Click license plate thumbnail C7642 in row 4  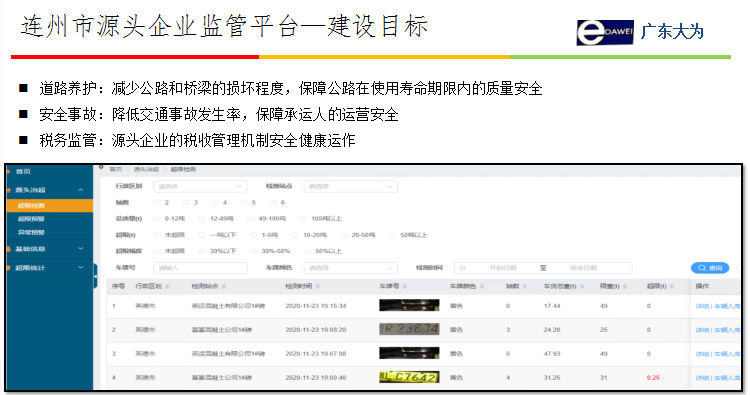click(x=409, y=377)
